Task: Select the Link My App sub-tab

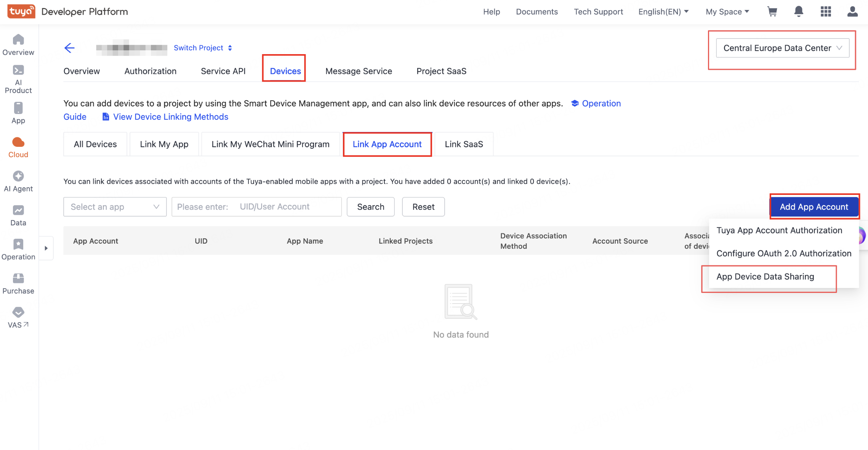Action: [164, 144]
